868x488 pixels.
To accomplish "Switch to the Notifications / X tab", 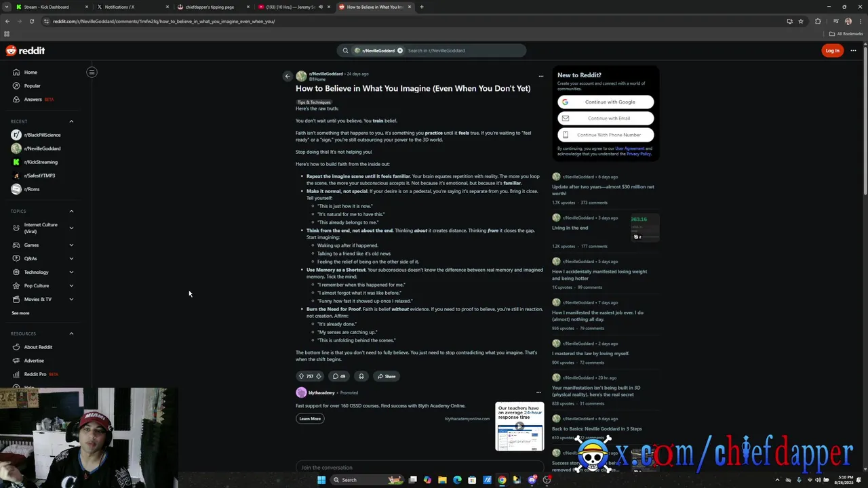I will click(x=132, y=7).
